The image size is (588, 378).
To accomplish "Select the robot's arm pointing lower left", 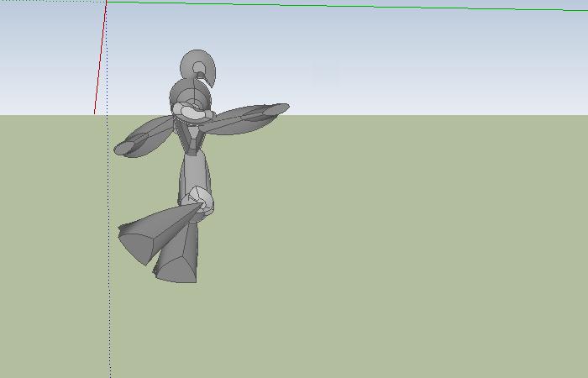I will [144, 136].
